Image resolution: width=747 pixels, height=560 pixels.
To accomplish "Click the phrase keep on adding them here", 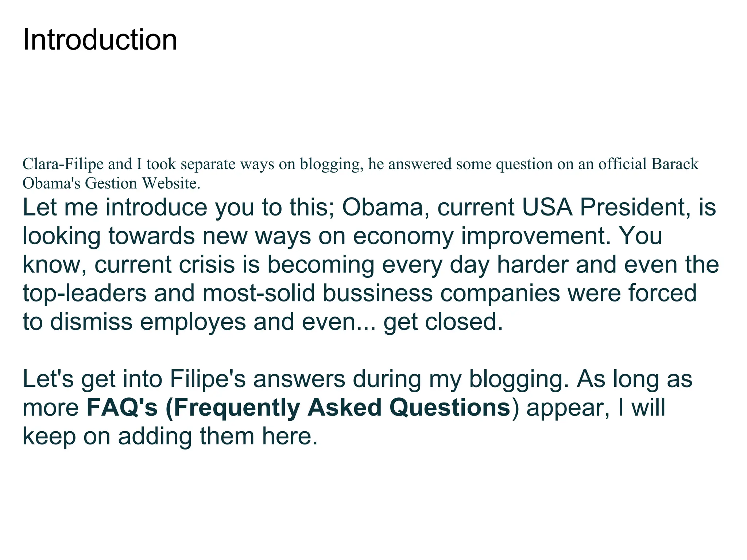I will 170,436.
